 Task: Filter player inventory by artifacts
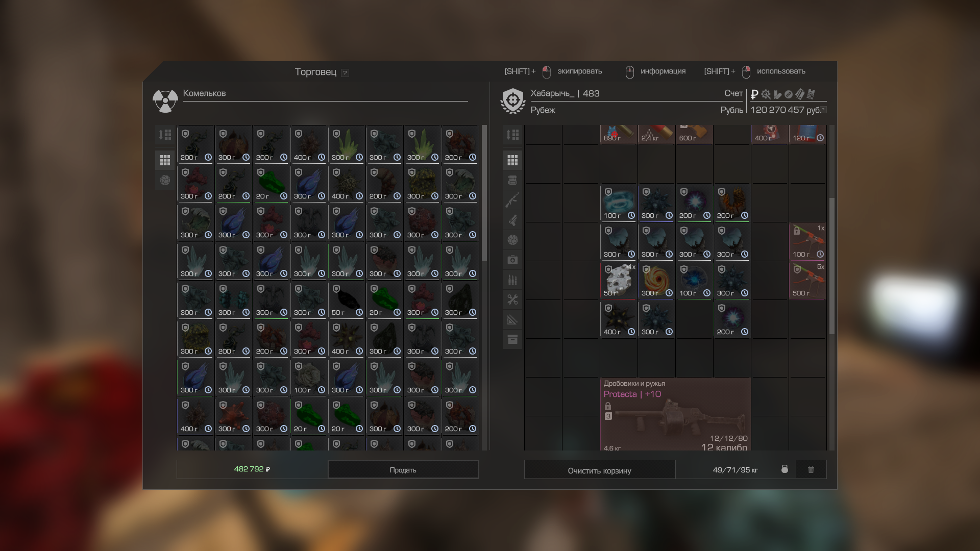pyautogui.click(x=512, y=240)
